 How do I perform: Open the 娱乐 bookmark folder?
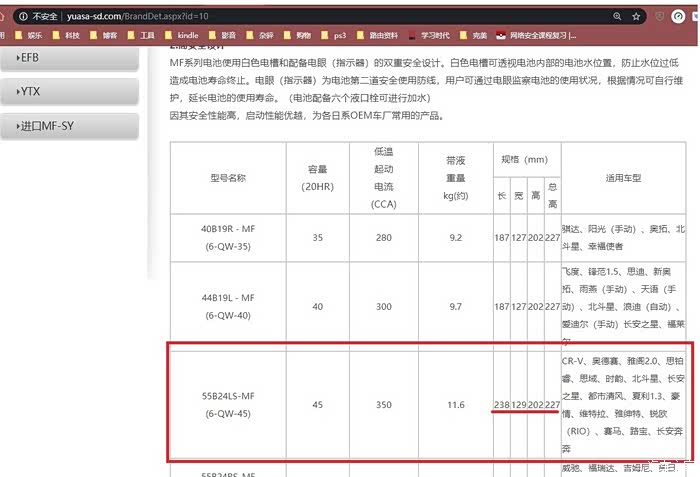tap(29, 35)
